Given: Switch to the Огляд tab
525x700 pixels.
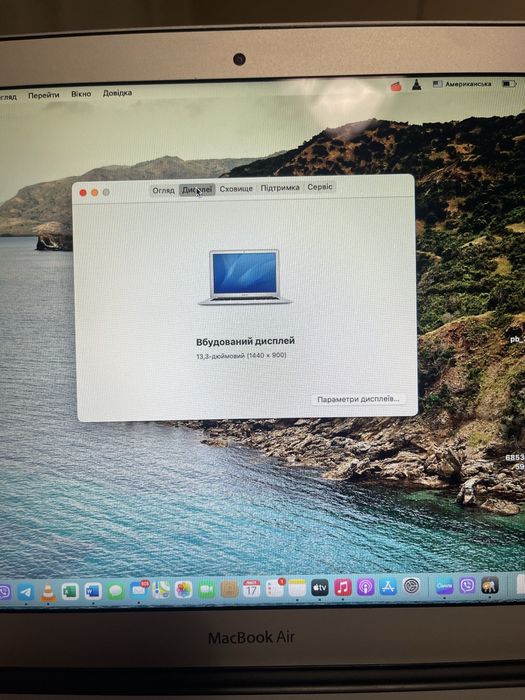Looking at the screenshot, I should tap(163, 191).
